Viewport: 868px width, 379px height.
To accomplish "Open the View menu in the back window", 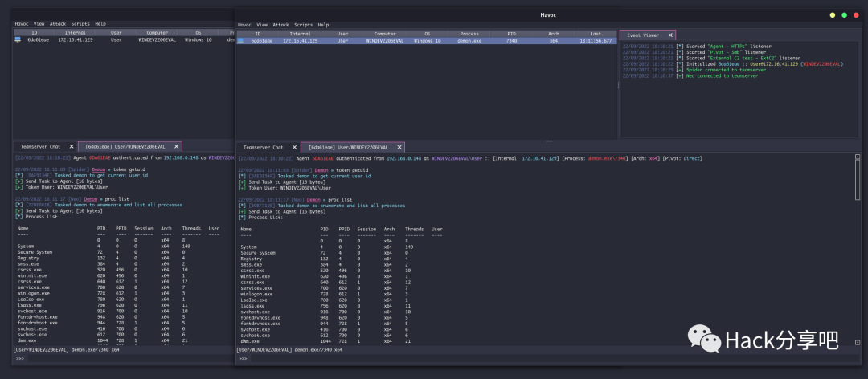I will coord(39,24).
